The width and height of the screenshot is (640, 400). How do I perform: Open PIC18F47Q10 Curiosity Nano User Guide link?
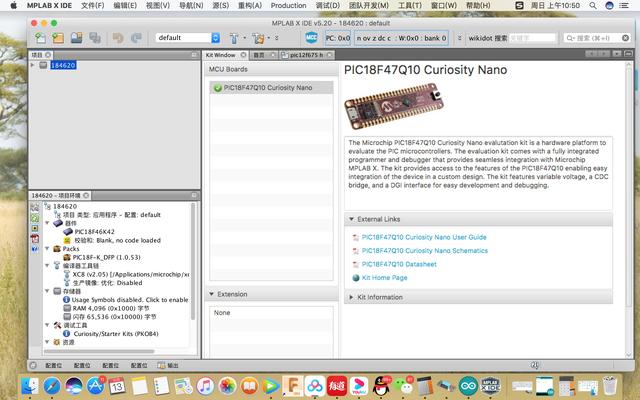(x=424, y=237)
